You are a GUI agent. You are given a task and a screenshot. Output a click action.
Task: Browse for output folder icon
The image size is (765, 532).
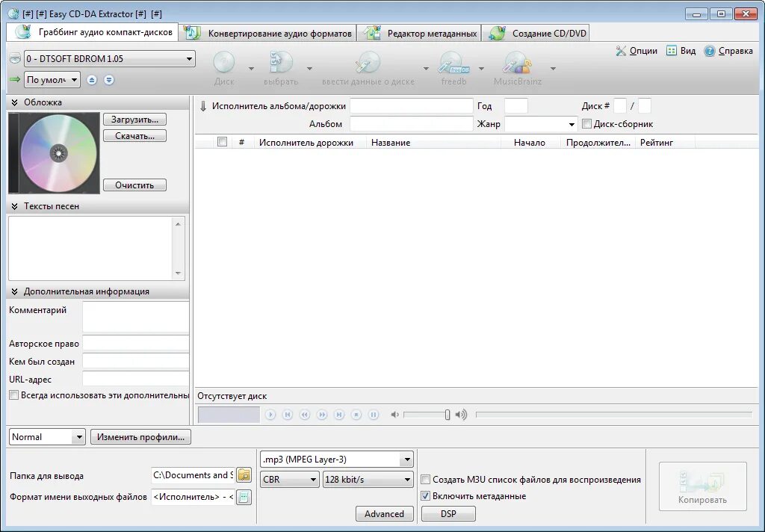coord(244,474)
